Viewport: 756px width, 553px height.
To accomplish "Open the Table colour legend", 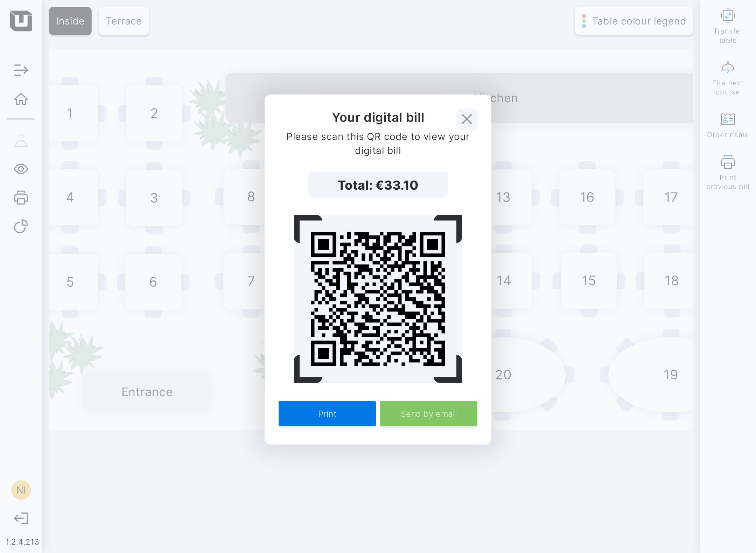I will point(633,21).
